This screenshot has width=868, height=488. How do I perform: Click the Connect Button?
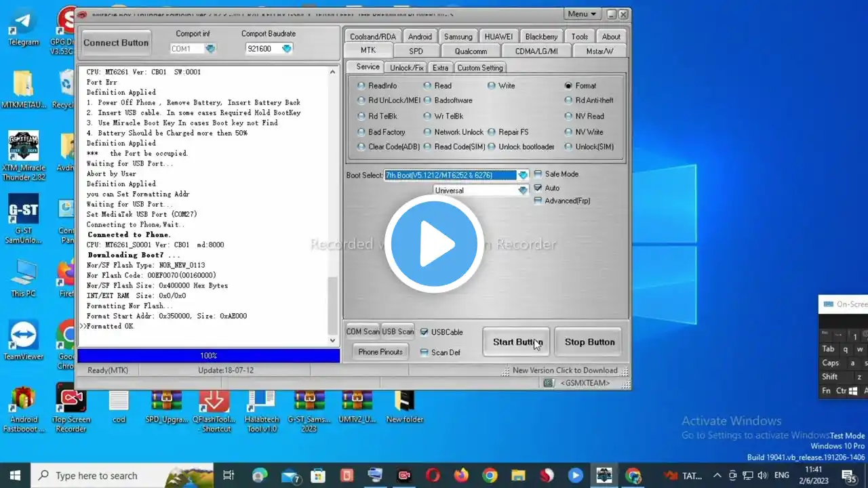tap(116, 43)
